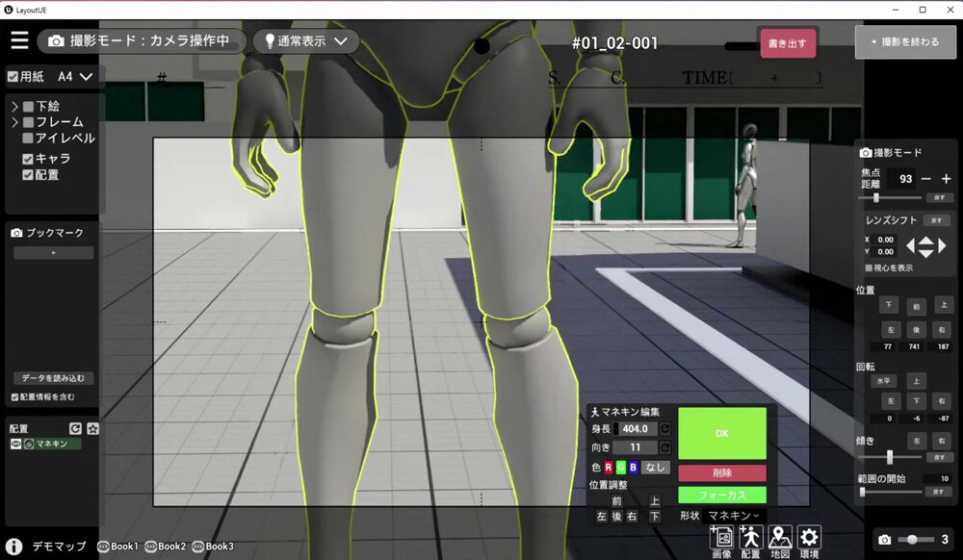
Task: Open the 形状 マネキン shape dropdown
Action: coord(734,516)
